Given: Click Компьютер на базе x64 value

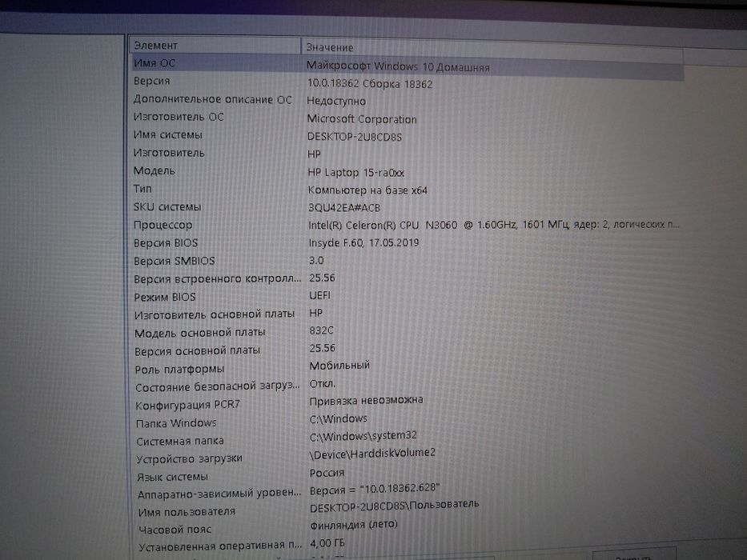Looking at the screenshot, I should pos(367,190).
